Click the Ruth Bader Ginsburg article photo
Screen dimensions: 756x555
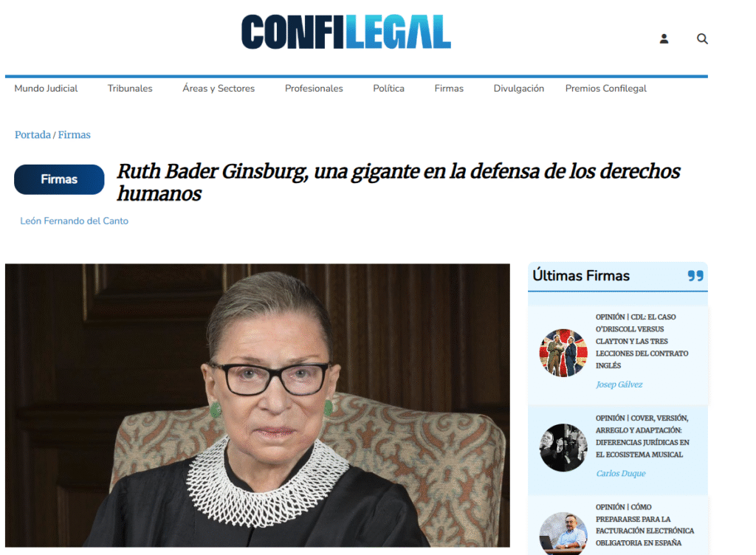258,405
